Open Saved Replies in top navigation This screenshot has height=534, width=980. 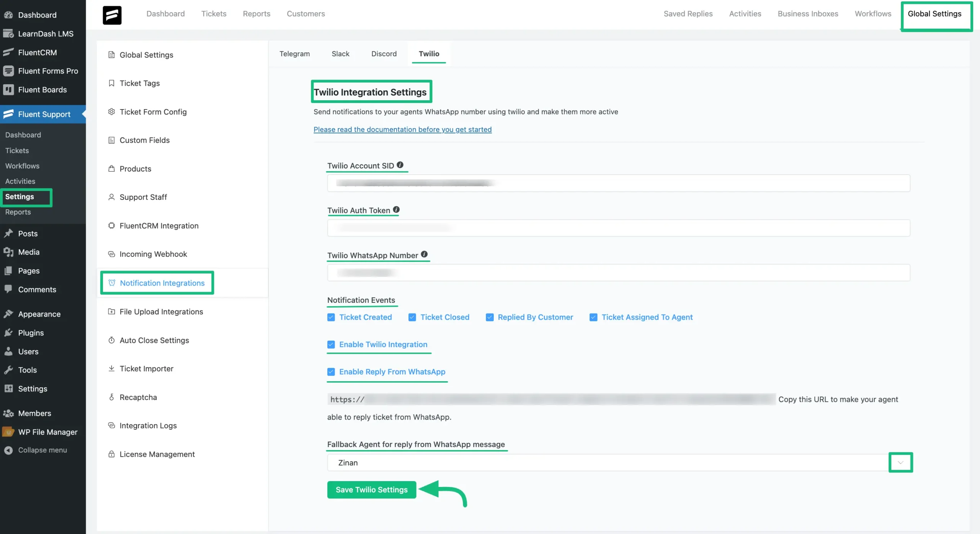point(688,14)
